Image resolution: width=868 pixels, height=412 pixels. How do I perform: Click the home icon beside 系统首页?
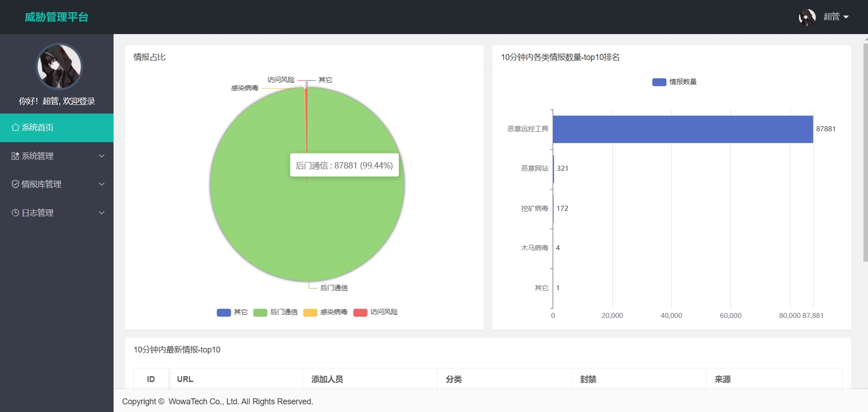point(15,128)
